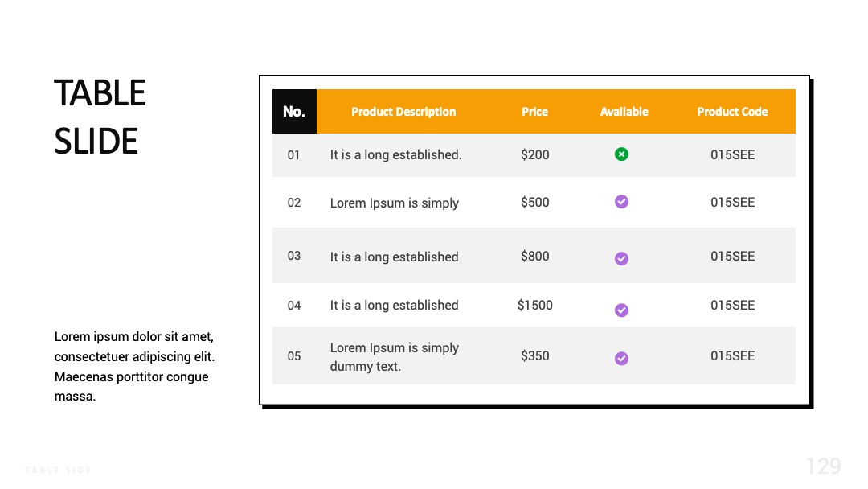Click the purple checkmark in row 03
Image resolution: width=868 pixels, height=489 pixels.
[x=621, y=259]
